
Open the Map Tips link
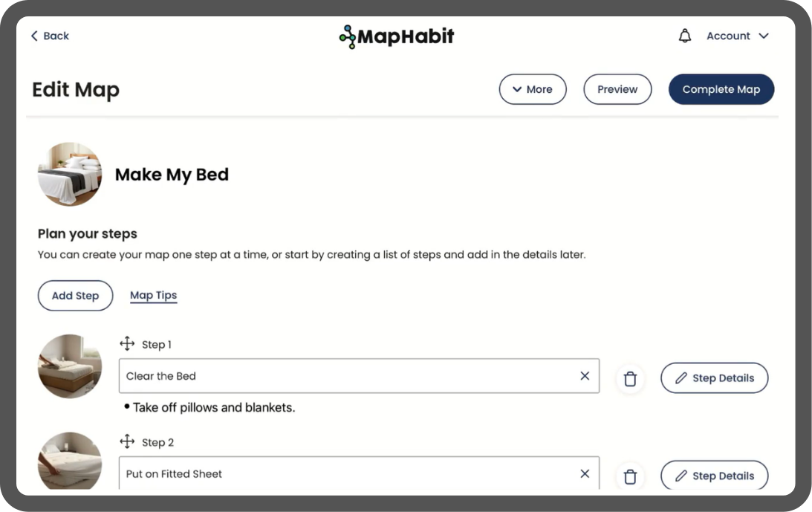pos(153,296)
